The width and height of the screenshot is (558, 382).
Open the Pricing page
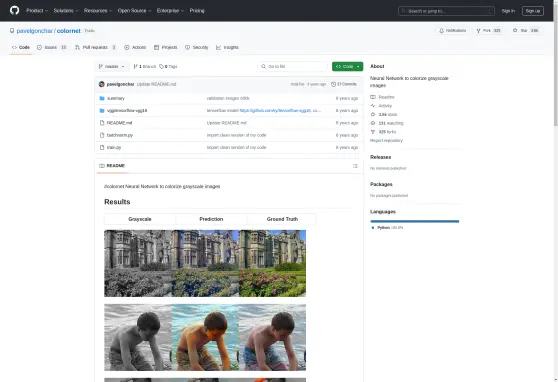click(x=197, y=11)
